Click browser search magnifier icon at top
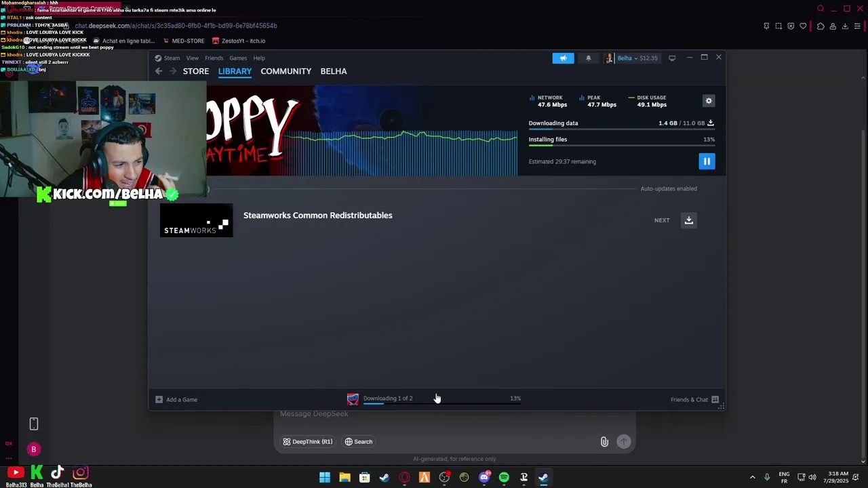This screenshot has width=868, height=488. [821, 9]
